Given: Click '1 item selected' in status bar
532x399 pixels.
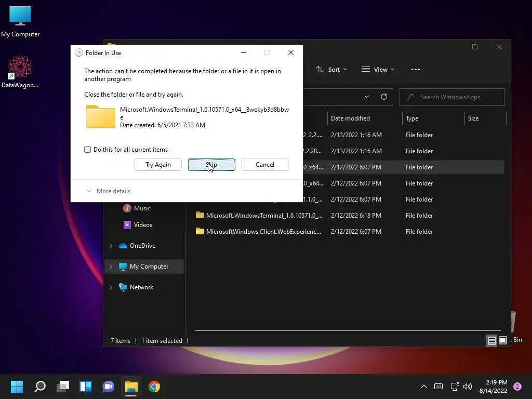Looking at the screenshot, I should (x=162, y=341).
